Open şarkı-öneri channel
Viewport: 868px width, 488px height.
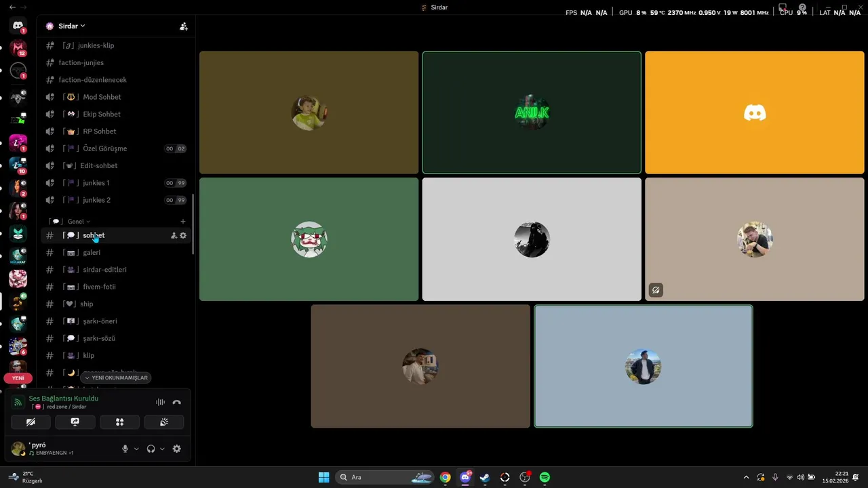[115, 321]
